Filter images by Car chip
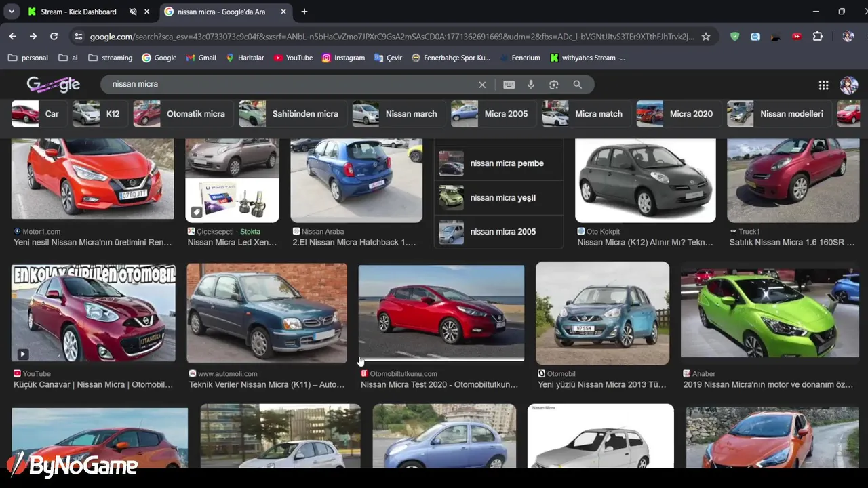Image resolution: width=868 pixels, height=488 pixels. (38, 114)
